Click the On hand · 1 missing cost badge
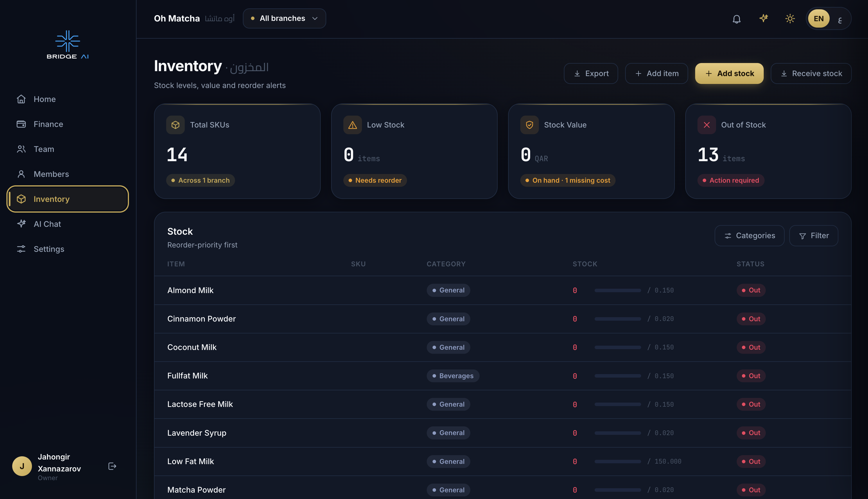 pos(568,180)
